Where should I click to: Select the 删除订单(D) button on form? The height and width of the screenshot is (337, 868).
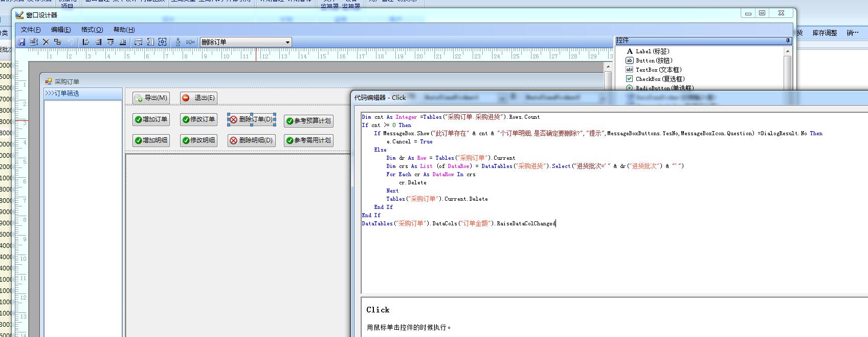tap(252, 119)
